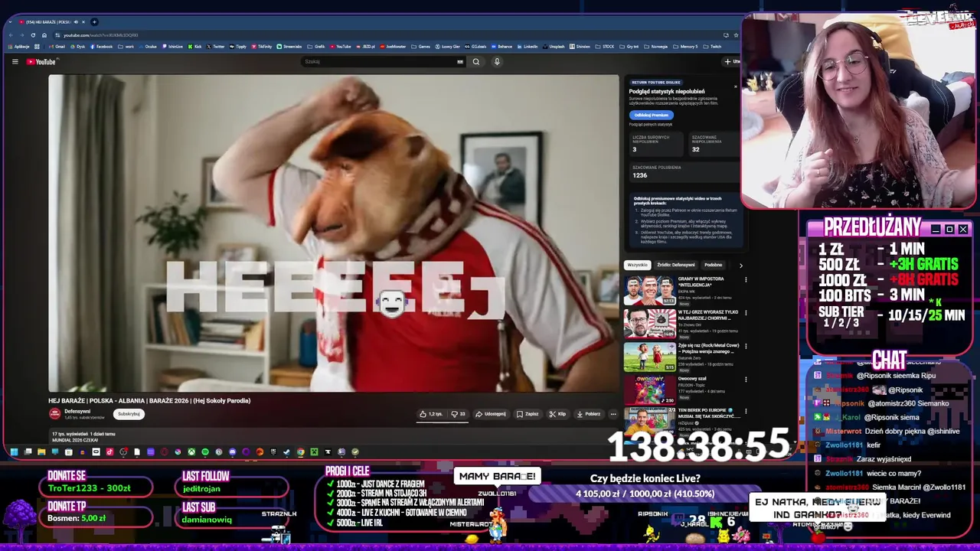Click Utwórz create button top right
Image resolution: width=980 pixels, height=551 pixels.
click(x=731, y=62)
